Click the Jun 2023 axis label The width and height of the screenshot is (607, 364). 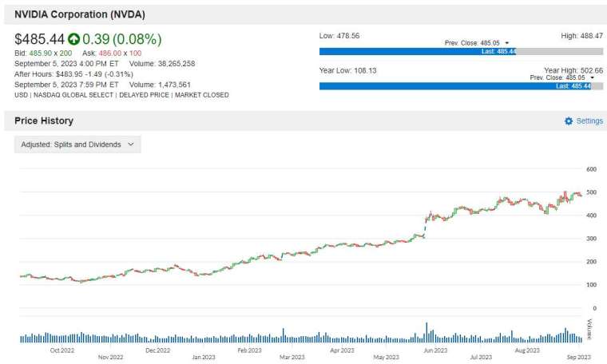point(435,350)
